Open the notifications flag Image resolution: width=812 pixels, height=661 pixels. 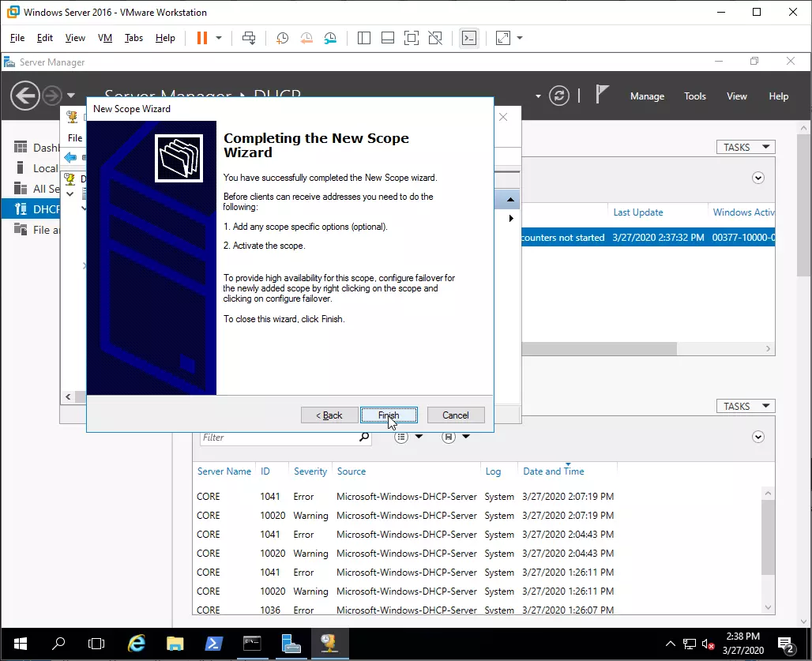[x=601, y=95]
